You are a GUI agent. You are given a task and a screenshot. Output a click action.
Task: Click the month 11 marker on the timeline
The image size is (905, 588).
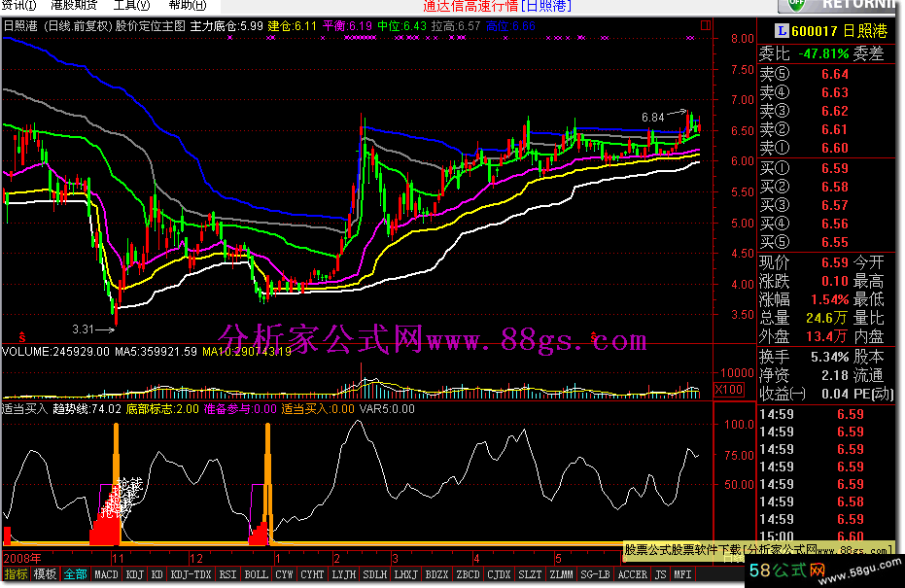(118, 559)
